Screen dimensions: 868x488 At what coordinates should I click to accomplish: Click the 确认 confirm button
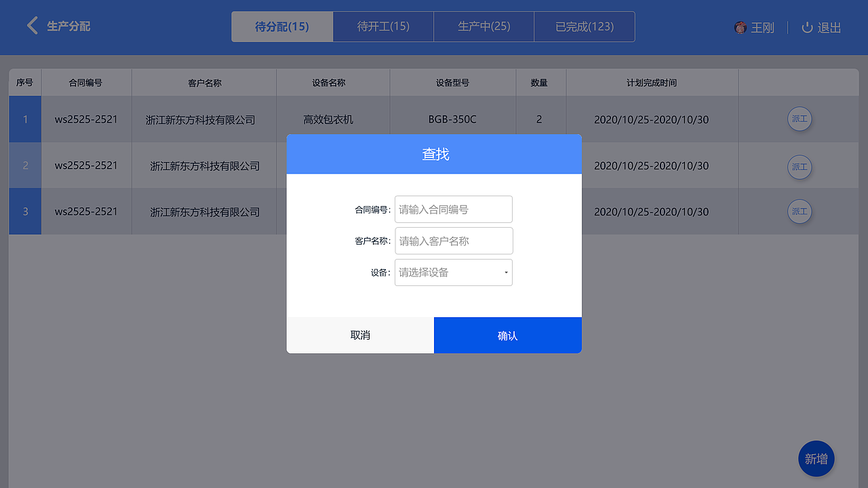point(507,335)
